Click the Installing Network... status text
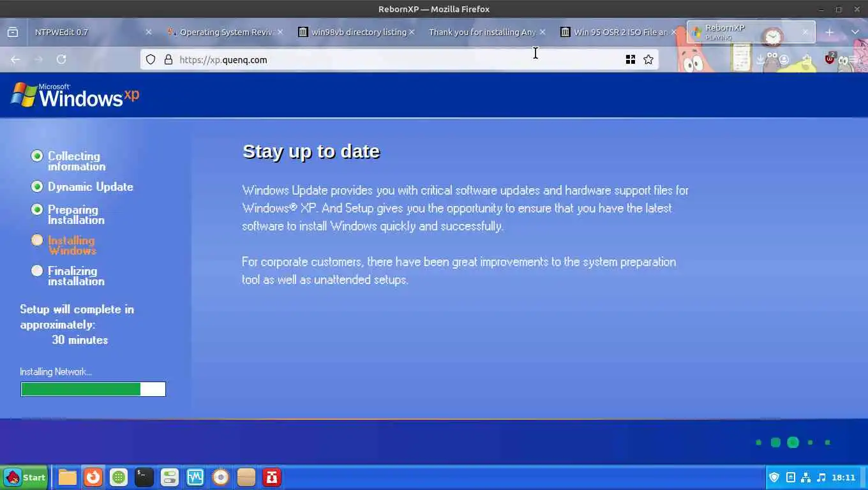Viewport: 868px width, 490px height. point(56,372)
